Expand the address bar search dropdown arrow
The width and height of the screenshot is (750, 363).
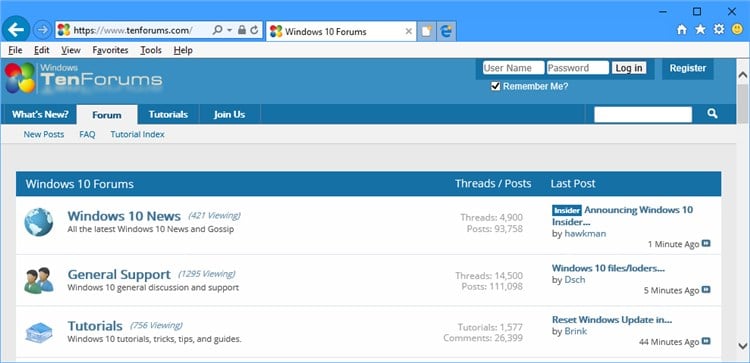coord(230,30)
